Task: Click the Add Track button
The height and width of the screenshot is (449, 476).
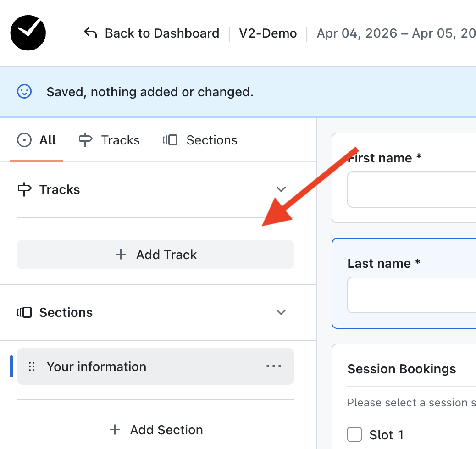Action: click(x=155, y=255)
